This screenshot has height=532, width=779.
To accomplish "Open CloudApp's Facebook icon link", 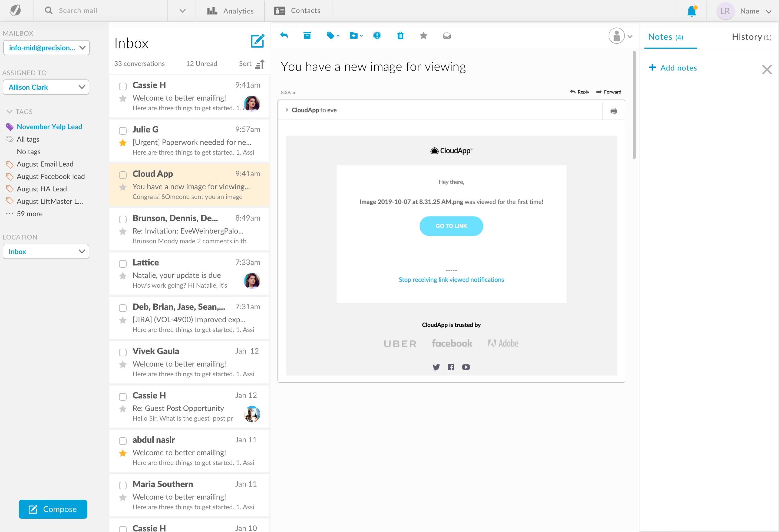I will coord(451,367).
